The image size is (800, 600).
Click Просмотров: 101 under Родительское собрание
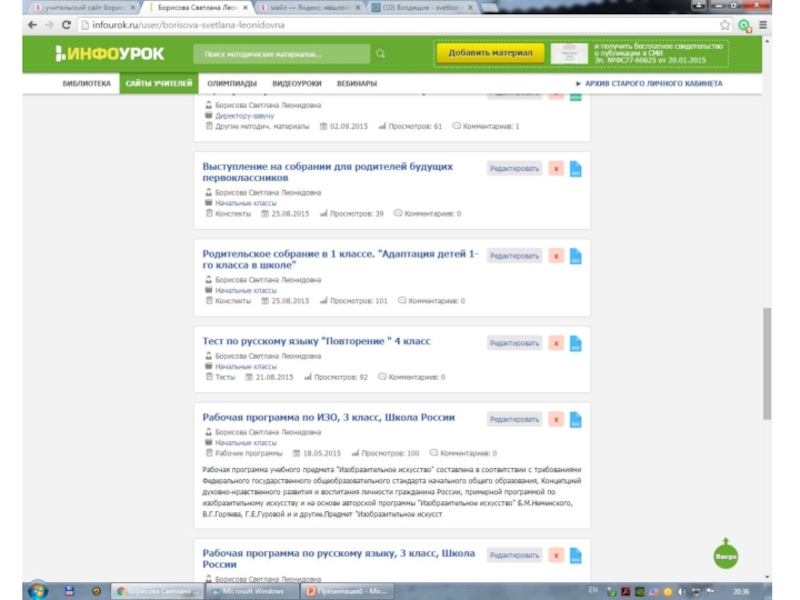[354, 301]
